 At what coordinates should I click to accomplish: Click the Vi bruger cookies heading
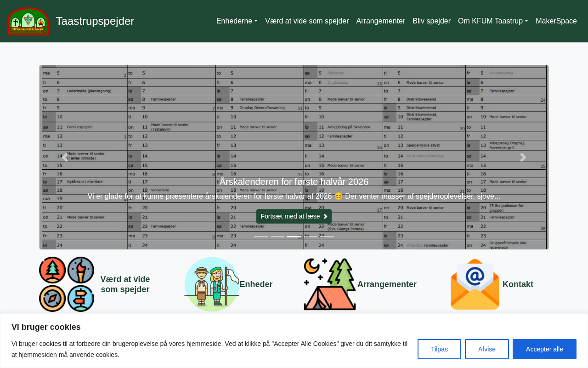(46, 327)
